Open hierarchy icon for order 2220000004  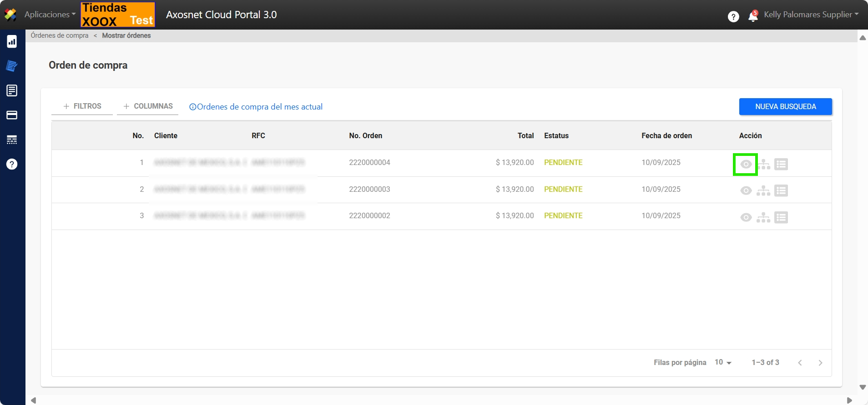[764, 165]
